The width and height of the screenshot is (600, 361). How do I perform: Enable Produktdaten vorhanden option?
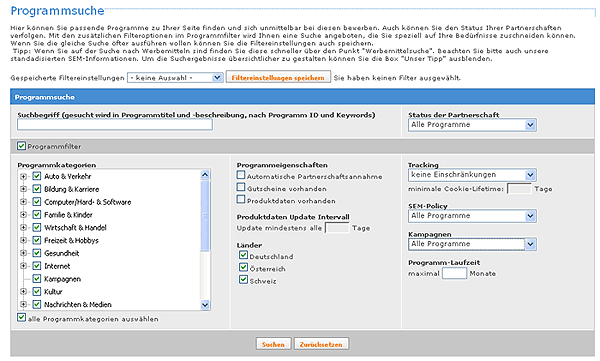pyautogui.click(x=241, y=199)
